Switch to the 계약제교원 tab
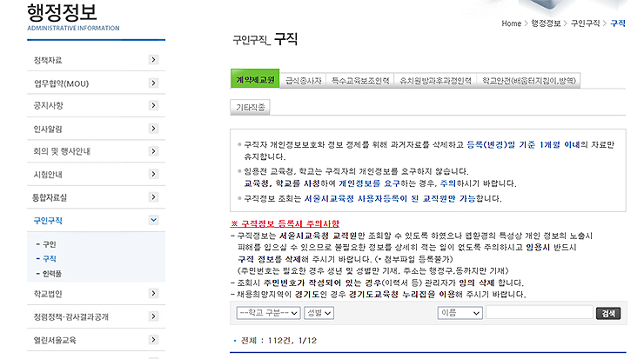The width and height of the screenshot is (644, 359). point(255,79)
